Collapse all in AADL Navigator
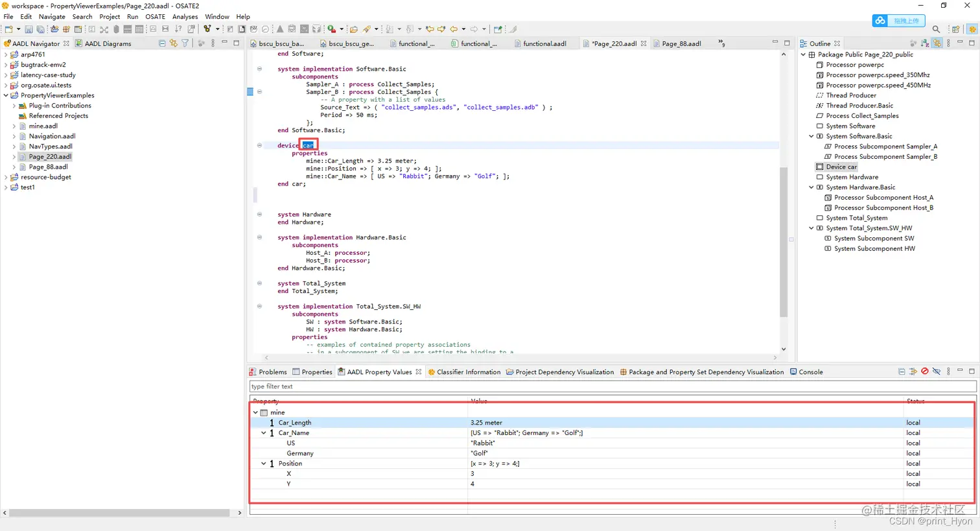This screenshot has height=531, width=980. click(162, 43)
